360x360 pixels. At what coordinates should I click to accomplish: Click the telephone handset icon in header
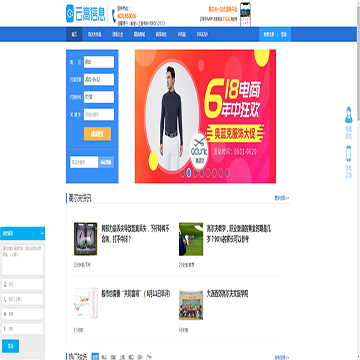pyautogui.click(x=113, y=16)
